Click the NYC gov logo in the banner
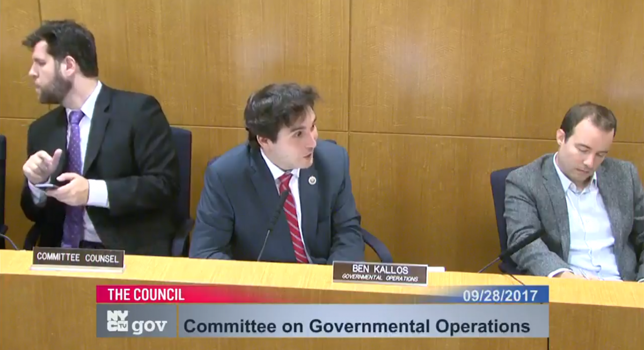 pyautogui.click(x=136, y=320)
